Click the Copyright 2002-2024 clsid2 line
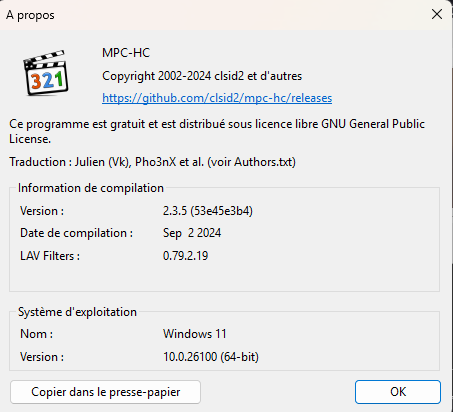This screenshot has width=453, height=412. point(202,76)
